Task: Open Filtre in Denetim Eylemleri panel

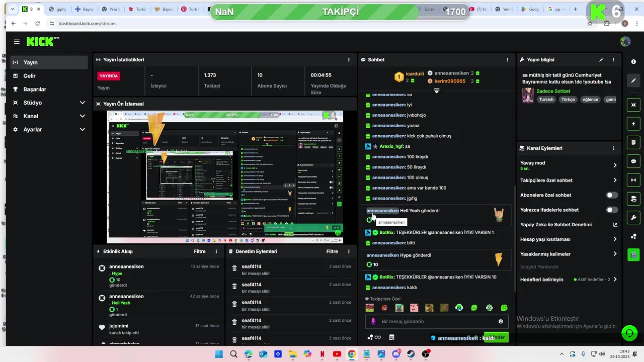Action: pyautogui.click(x=332, y=251)
